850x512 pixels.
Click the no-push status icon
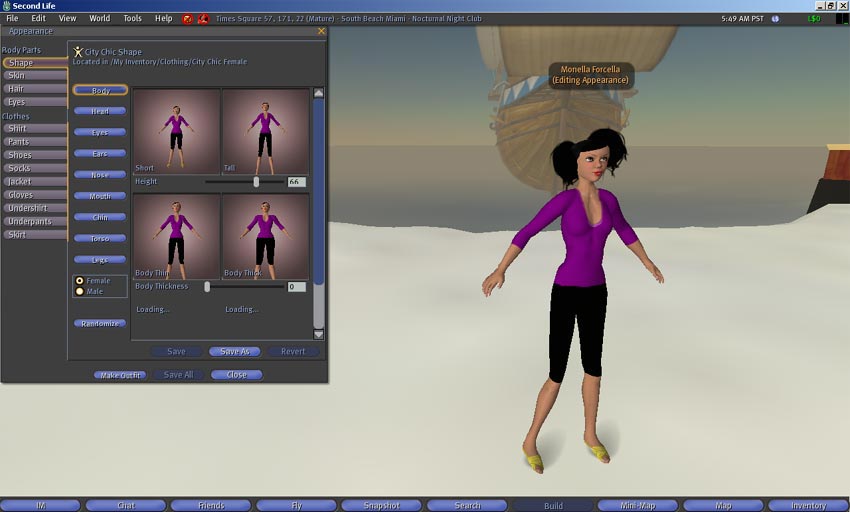tap(203, 18)
